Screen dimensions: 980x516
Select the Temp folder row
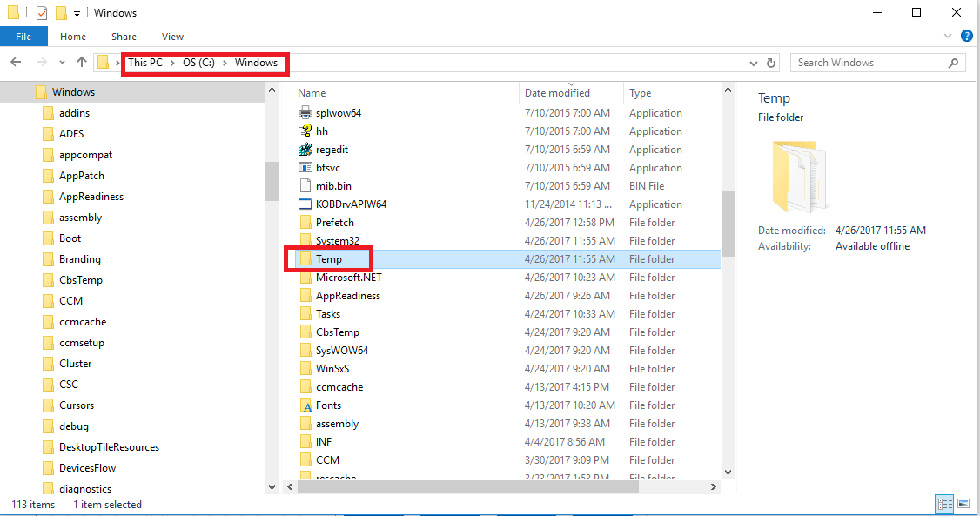(507, 258)
